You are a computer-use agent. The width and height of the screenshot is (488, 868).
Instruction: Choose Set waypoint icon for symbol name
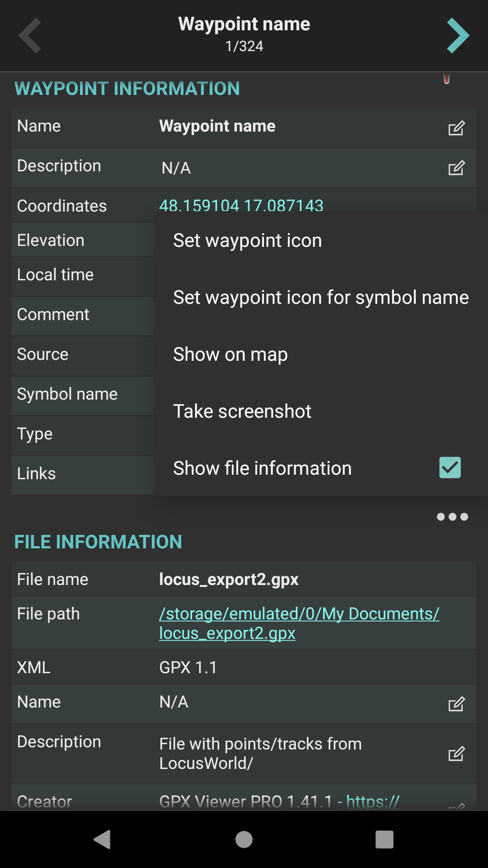[321, 297]
